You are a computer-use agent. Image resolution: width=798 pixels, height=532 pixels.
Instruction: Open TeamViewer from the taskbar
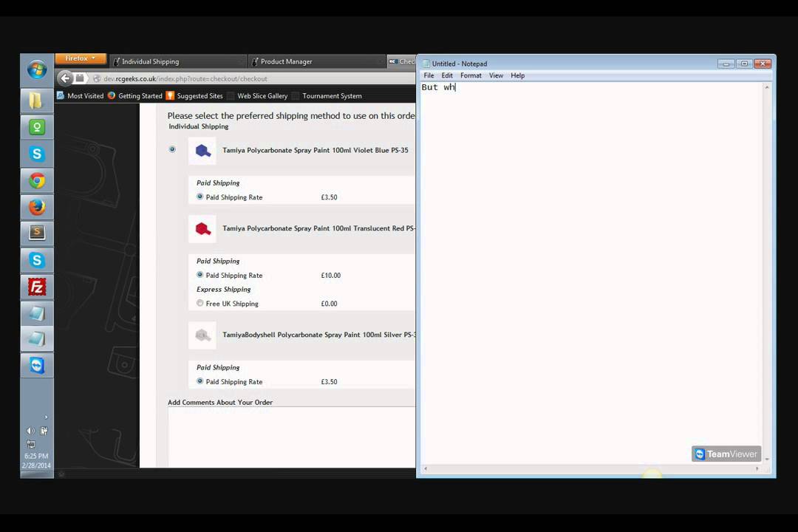pyautogui.click(x=37, y=366)
